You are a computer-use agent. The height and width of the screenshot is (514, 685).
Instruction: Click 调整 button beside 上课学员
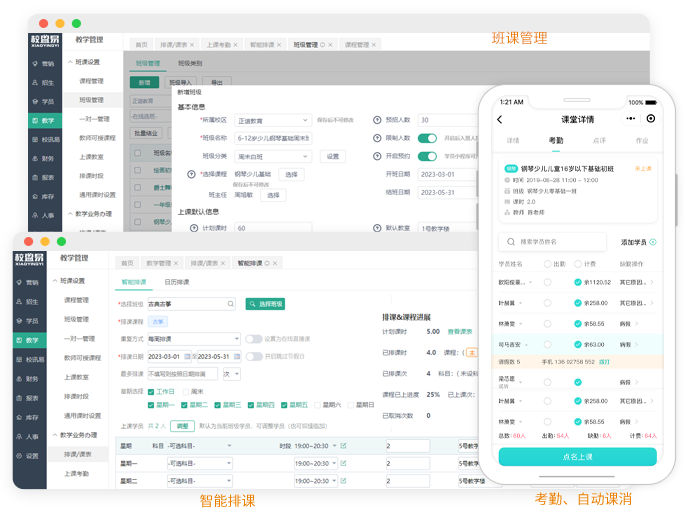click(182, 426)
